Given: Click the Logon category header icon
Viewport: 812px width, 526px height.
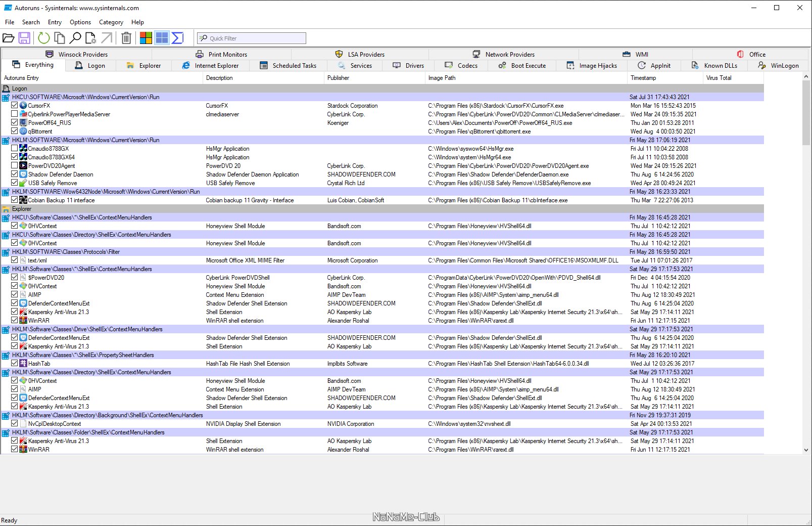Looking at the screenshot, I should (6, 89).
